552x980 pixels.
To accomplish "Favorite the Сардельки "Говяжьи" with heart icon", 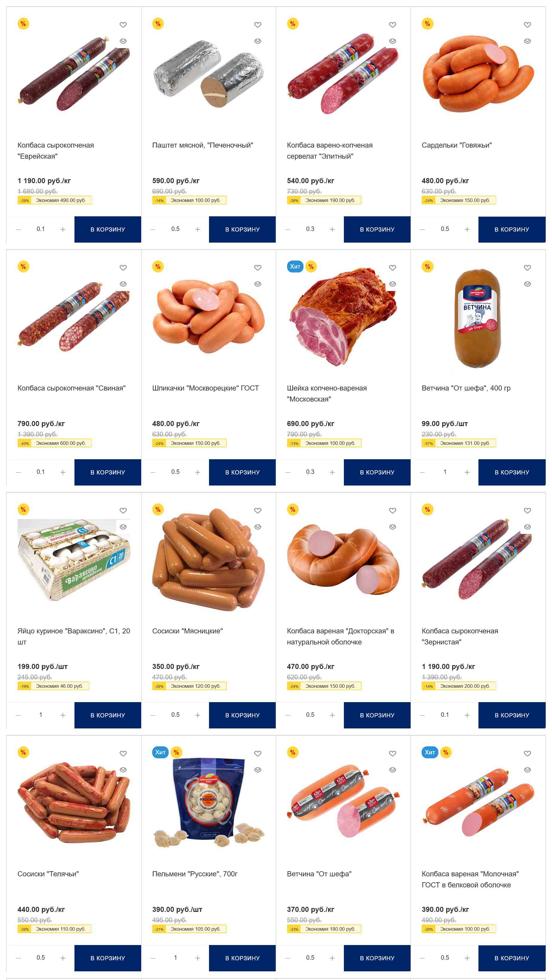I will coord(527,25).
